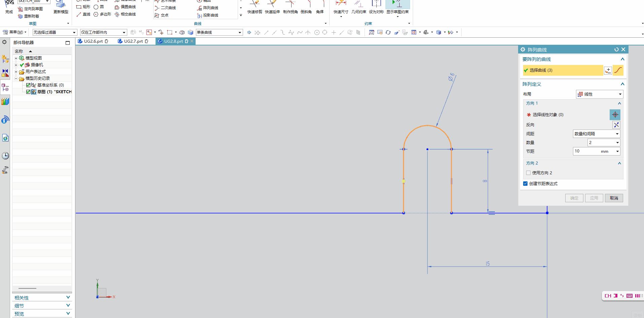
Task: Click the Intersection Curve (相交曲线) tool
Action: click(125, 14)
